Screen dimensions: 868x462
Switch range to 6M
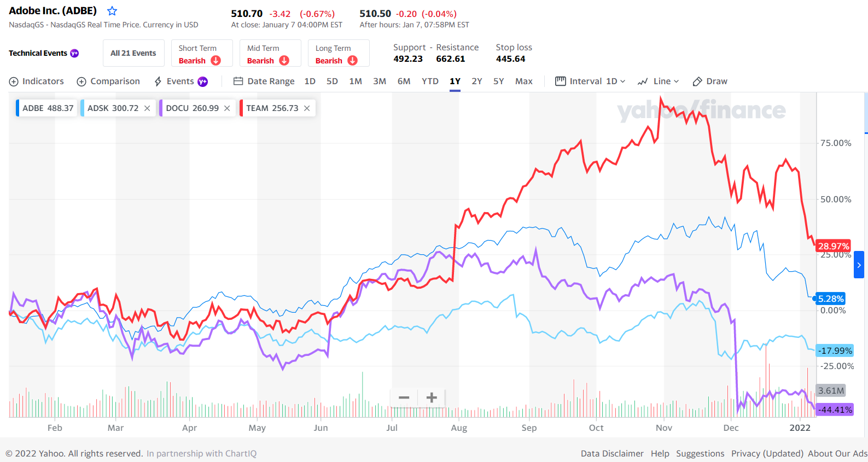tap(404, 81)
